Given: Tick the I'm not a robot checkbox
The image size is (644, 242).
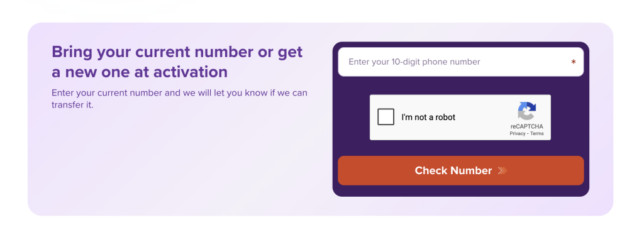Looking at the screenshot, I should click(386, 117).
